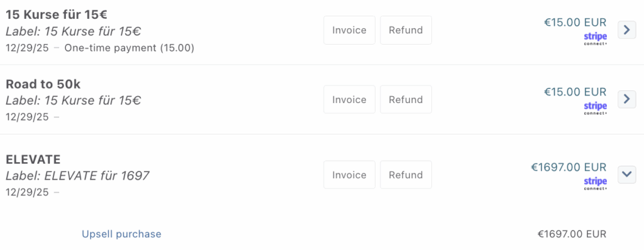
Task: Select the '15 Kurse für 15€' product title
Action: 57,15
